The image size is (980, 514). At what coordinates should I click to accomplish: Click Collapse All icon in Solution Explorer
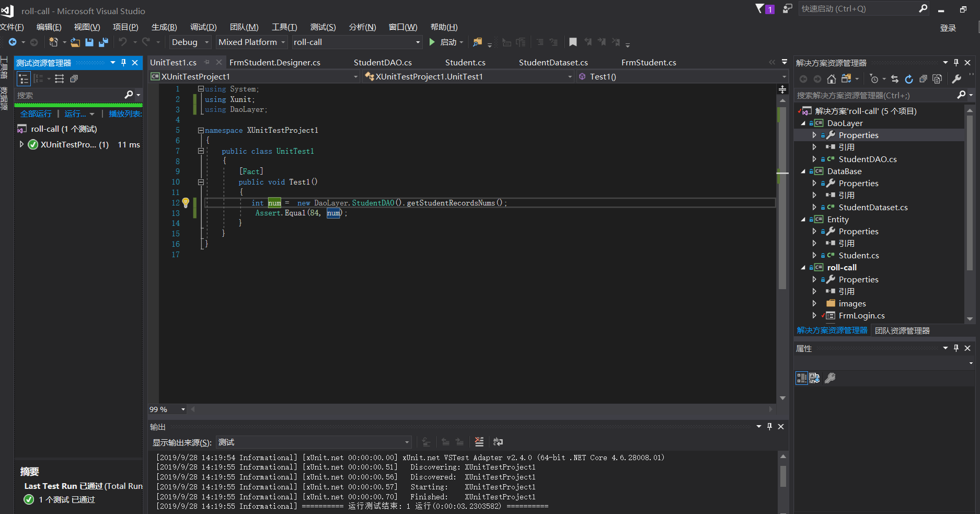coord(923,79)
